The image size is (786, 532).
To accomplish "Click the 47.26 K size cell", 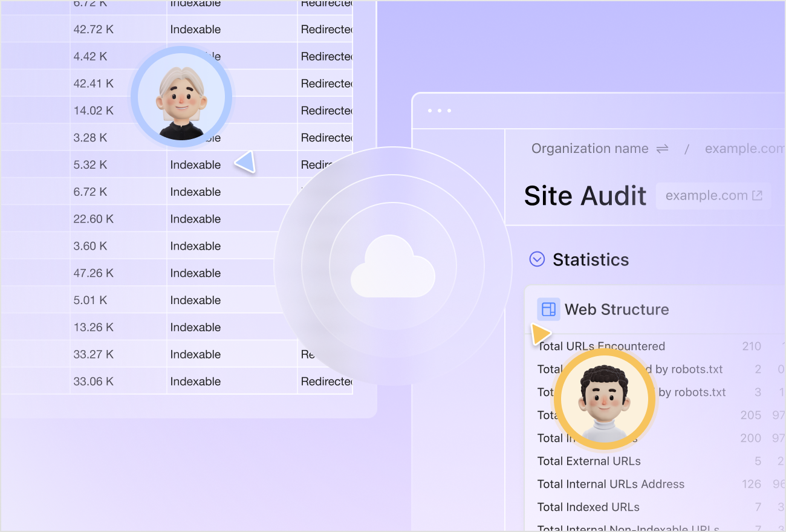I will (94, 273).
